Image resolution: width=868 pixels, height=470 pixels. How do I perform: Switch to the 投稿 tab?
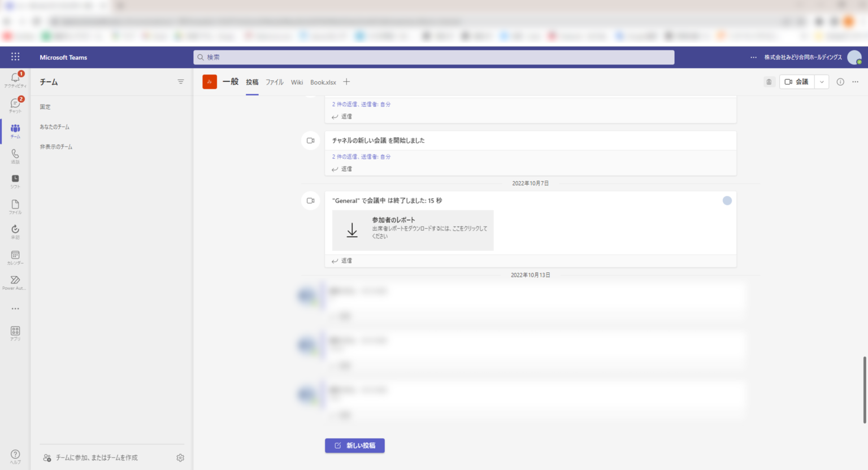[x=252, y=82]
